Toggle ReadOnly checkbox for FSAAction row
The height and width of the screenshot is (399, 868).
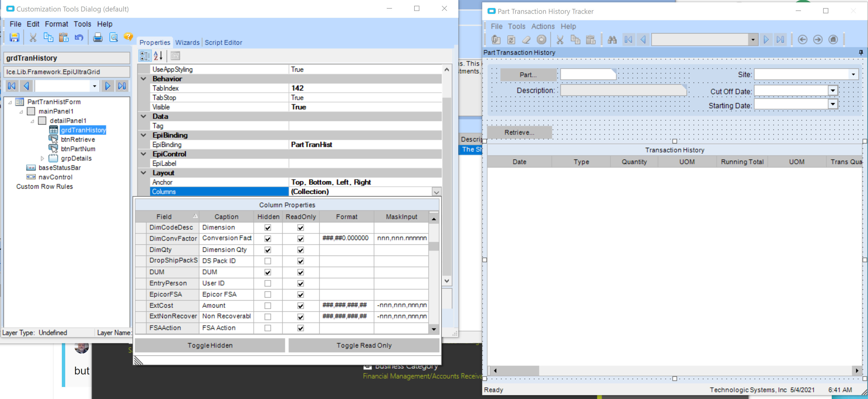tap(300, 328)
